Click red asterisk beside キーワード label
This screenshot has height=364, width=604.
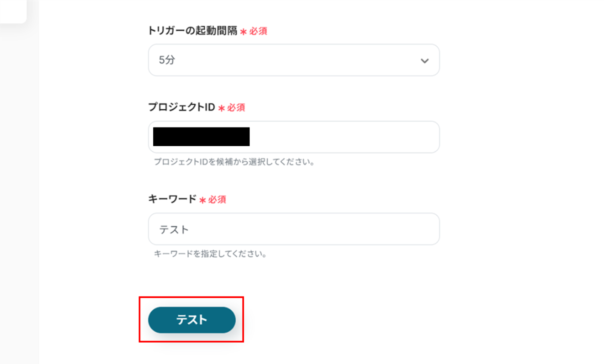pos(203,200)
